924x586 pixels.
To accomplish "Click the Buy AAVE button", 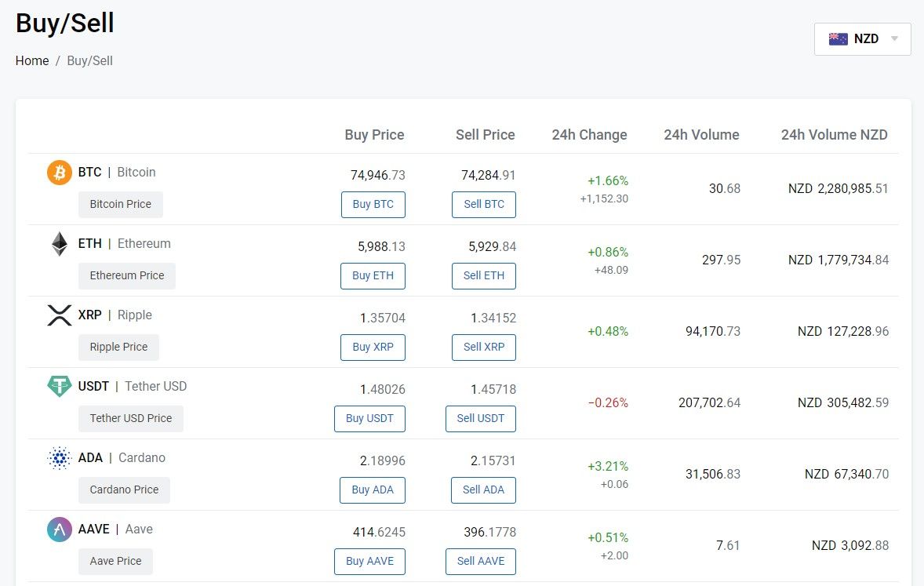I will 369,561.
